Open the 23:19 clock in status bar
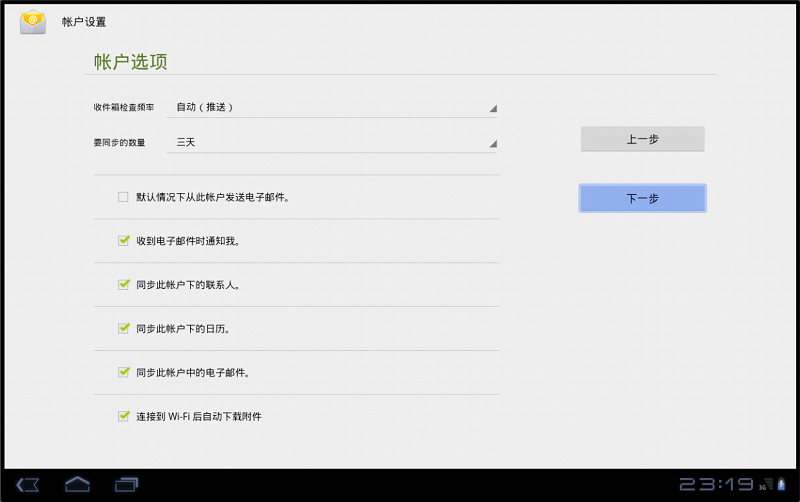Image resolution: width=800 pixels, height=502 pixels. (716, 484)
